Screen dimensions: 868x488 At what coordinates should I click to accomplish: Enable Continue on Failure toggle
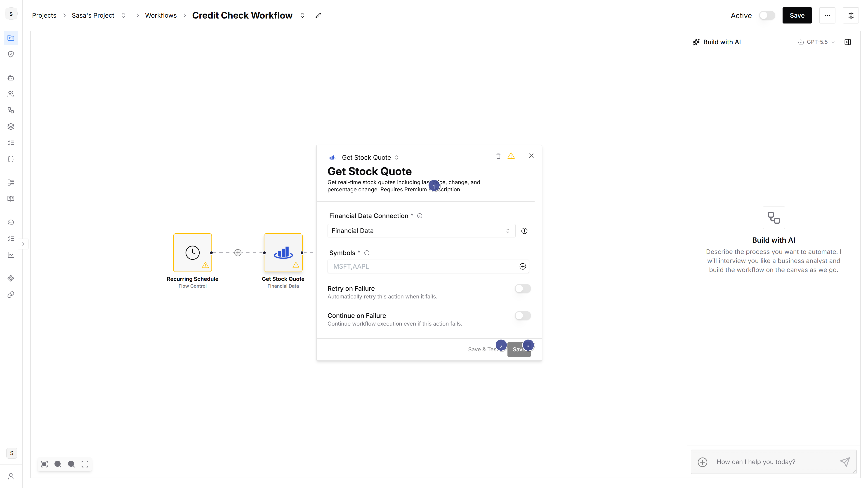tap(523, 316)
